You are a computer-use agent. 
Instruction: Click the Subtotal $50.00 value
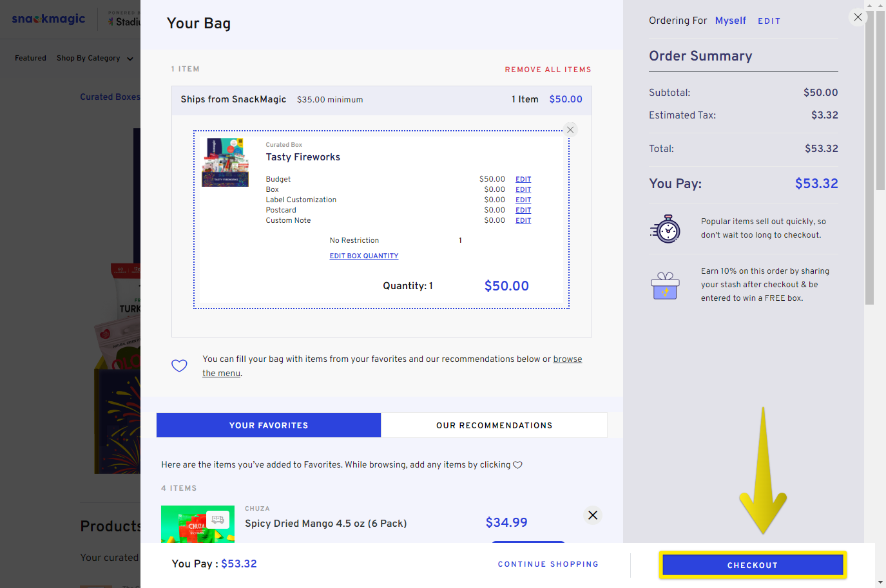tap(821, 93)
